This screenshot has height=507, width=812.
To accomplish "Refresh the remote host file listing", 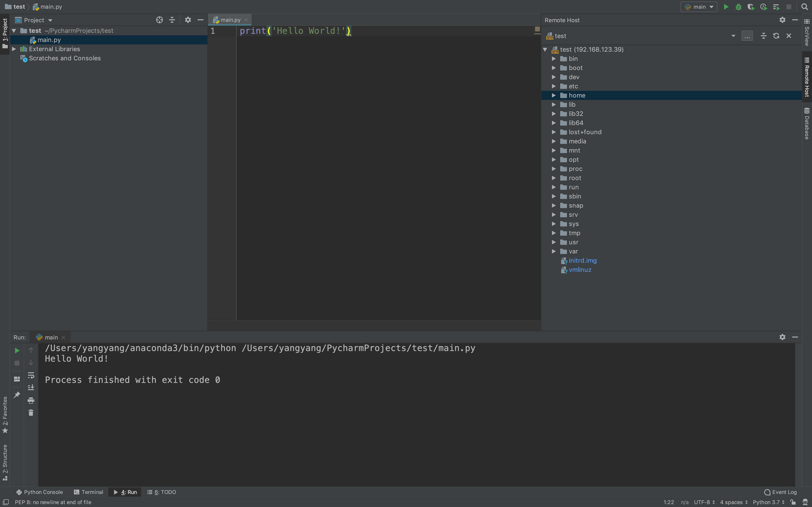I will pos(776,35).
